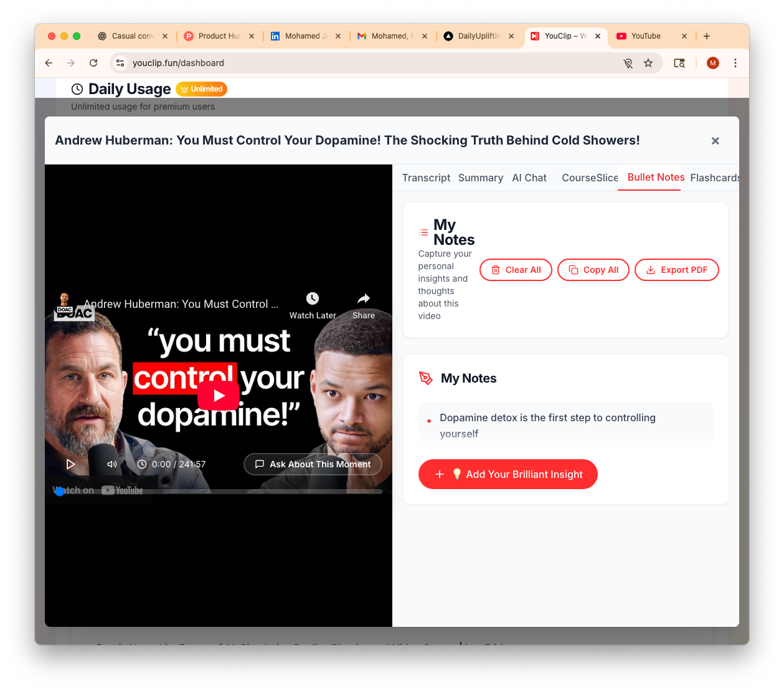Select the CourseSlice tab
Screen dimensions: 784x691
pos(589,178)
